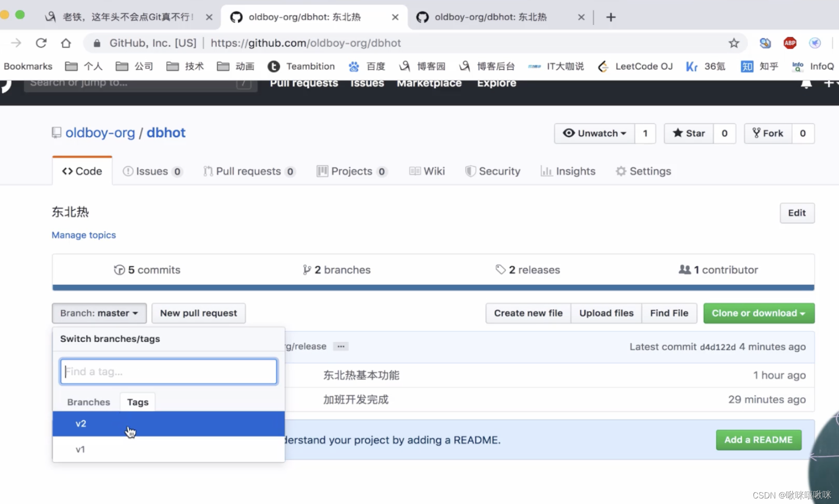Open the dbhot repository name link
Screen dimensions: 839x504
tap(166, 133)
